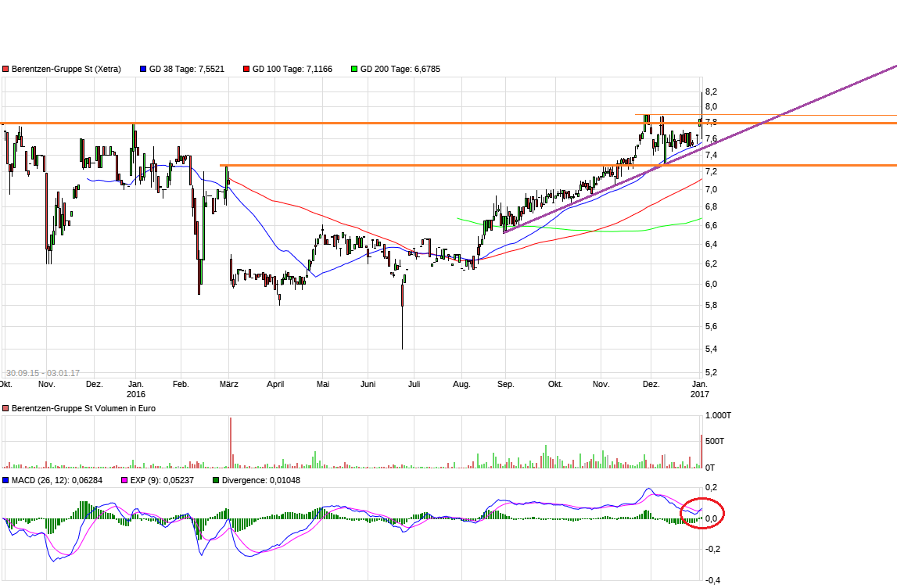Click the Jan. 2017 time axis label
This screenshot has width=897, height=588.
pyautogui.click(x=699, y=389)
